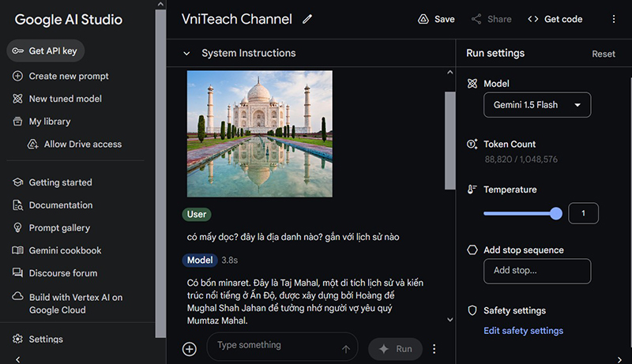Click the Taj Mahal image thumbnail
Image resolution: width=632 pixels, height=364 pixels.
click(259, 133)
